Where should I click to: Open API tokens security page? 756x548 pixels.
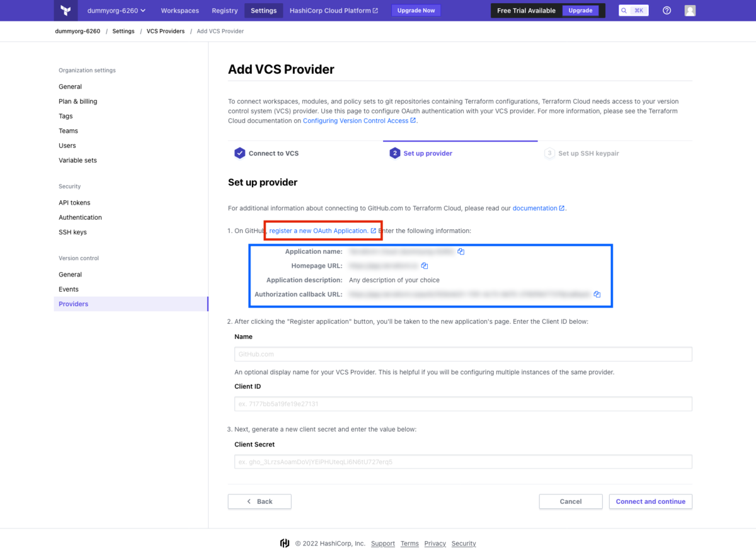pyautogui.click(x=74, y=203)
